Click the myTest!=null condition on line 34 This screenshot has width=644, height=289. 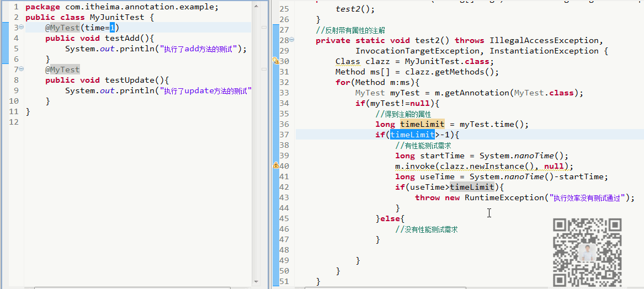click(x=400, y=103)
